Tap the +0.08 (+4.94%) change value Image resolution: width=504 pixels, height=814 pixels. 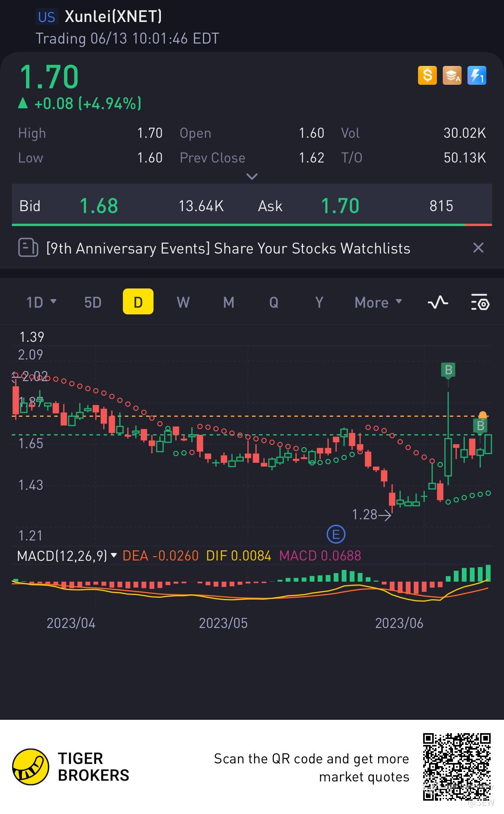pos(88,103)
